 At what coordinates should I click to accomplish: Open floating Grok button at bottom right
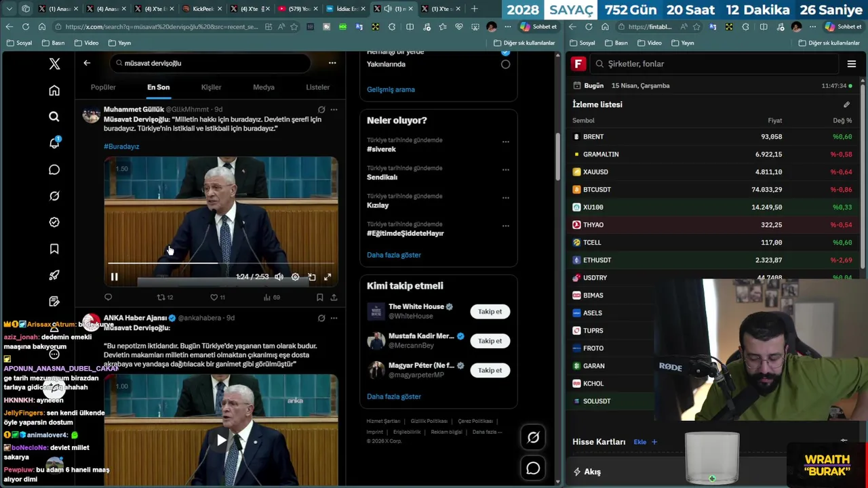[533, 438]
